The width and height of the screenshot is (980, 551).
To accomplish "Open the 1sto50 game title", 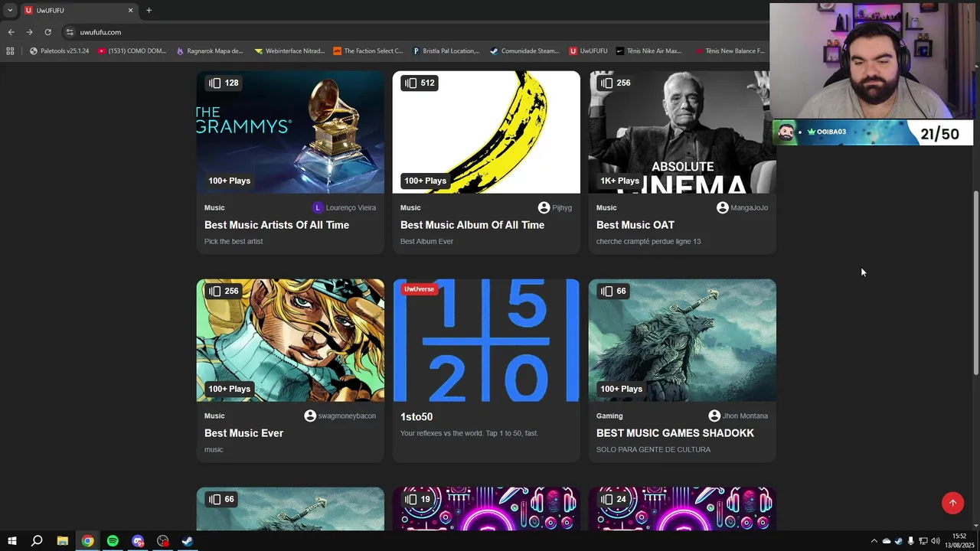I will (x=416, y=417).
